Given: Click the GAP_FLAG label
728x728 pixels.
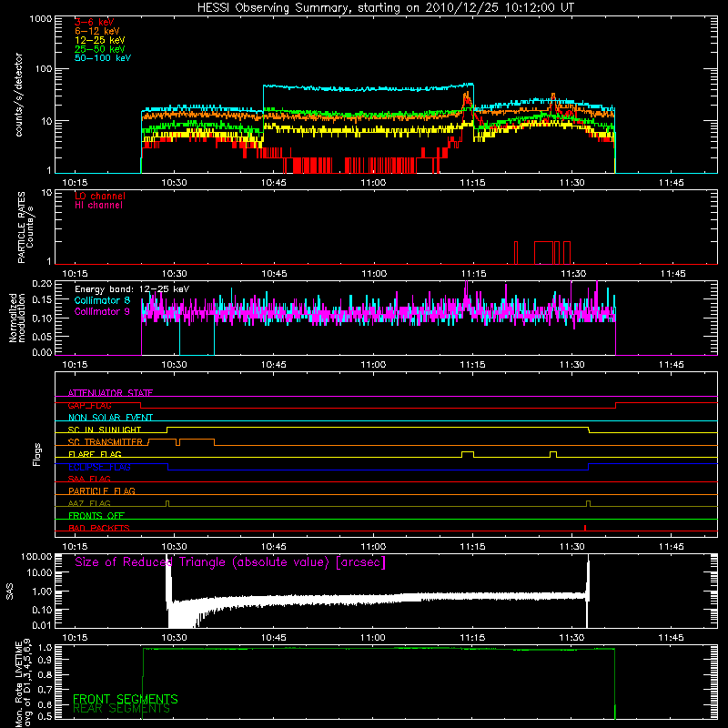Looking at the screenshot, I should click(89, 405).
